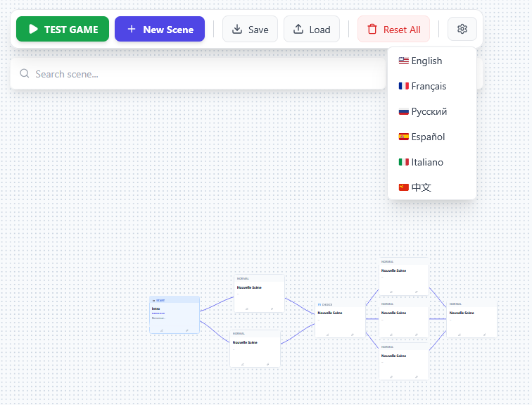Open the settings gear icon
This screenshot has width=532, height=405.
click(x=462, y=29)
